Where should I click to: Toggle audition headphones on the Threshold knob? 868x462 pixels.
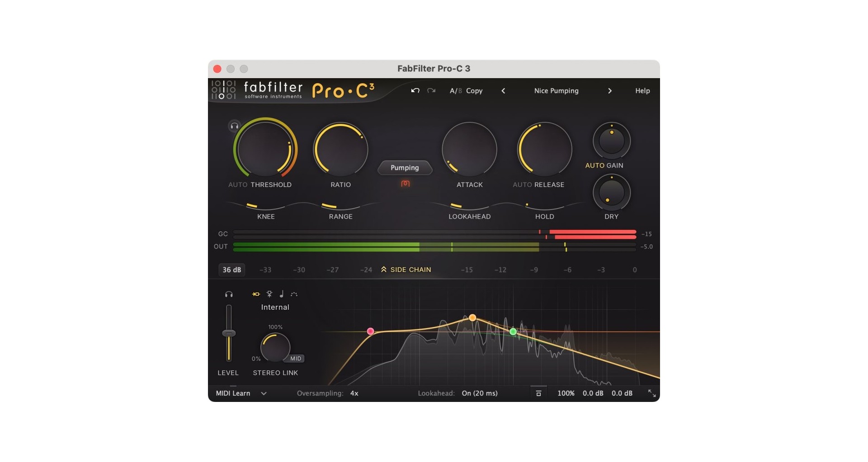(x=234, y=126)
